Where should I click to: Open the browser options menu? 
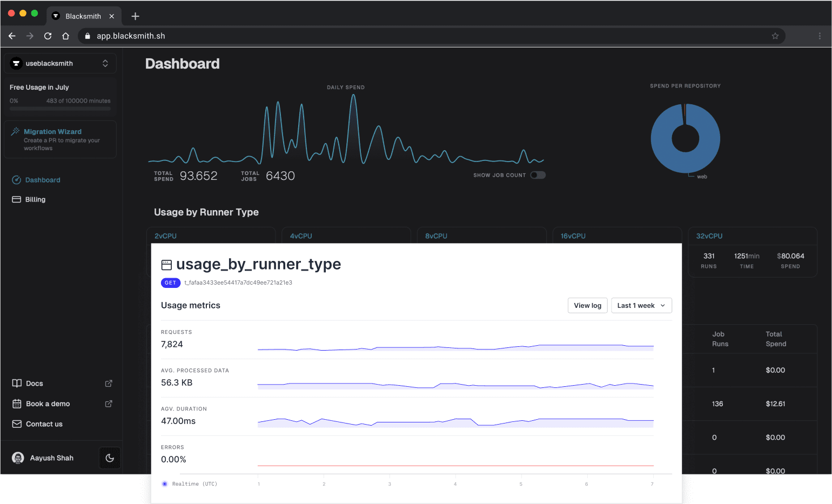(x=820, y=36)
